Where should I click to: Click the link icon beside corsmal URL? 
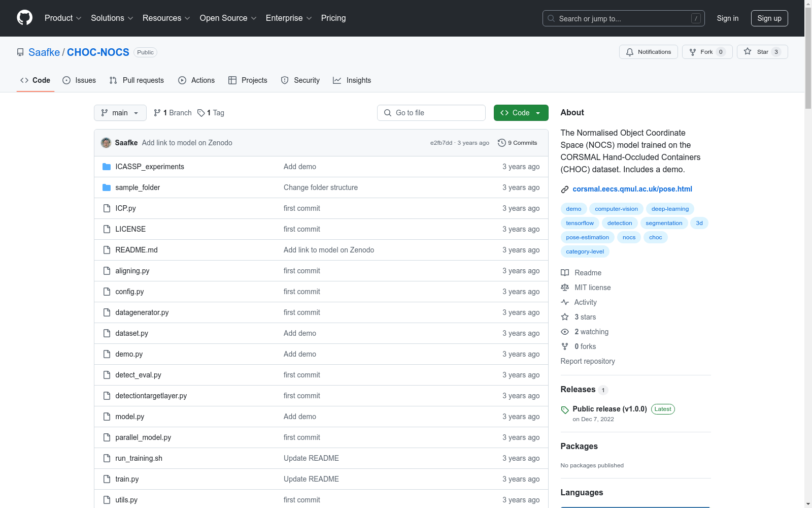[565, 189]
